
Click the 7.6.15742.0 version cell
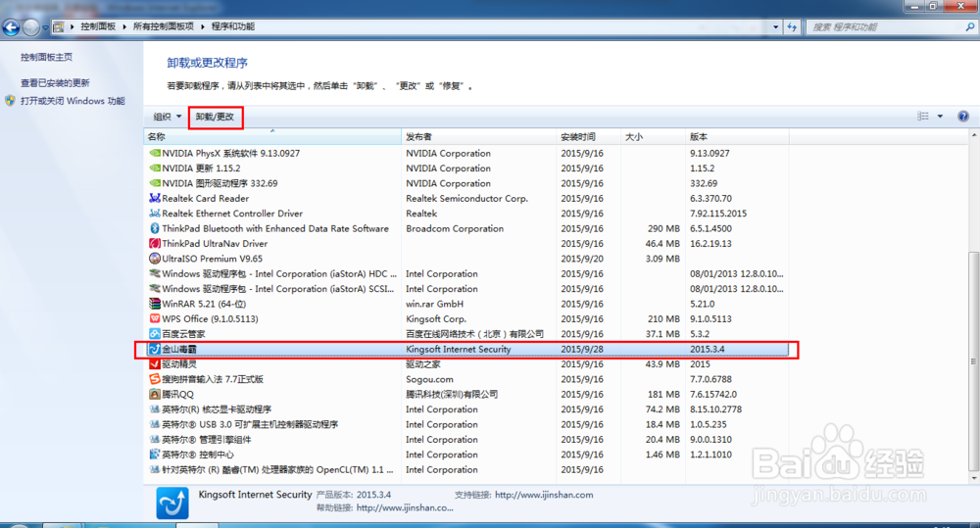(x=713, y=394)
